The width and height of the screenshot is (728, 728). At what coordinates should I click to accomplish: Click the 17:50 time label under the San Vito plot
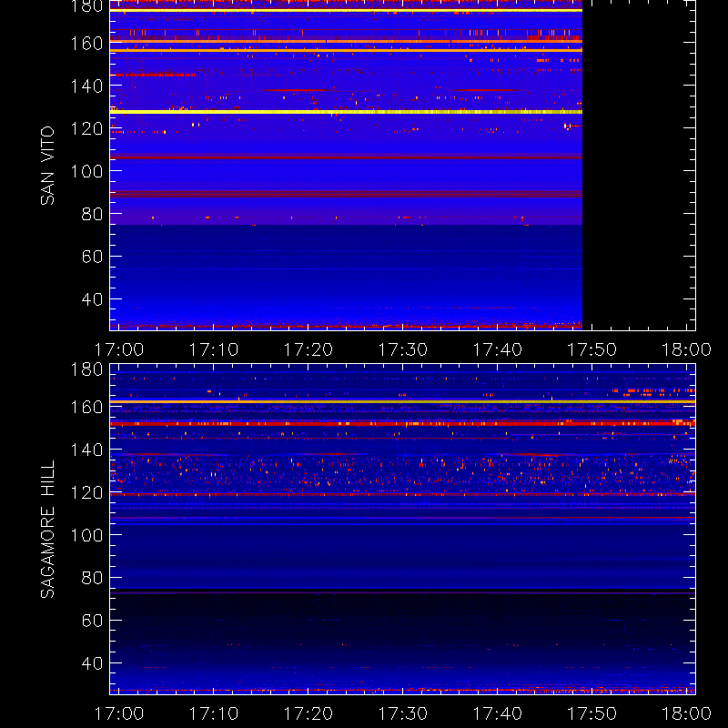tap(592, 349)
